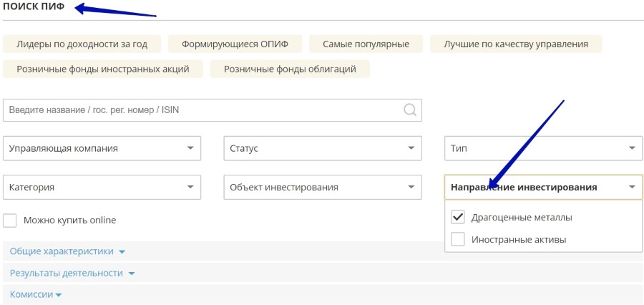
Task: Uncheck the 'Драгоценные металлы' option
Action: click(458, 217)
